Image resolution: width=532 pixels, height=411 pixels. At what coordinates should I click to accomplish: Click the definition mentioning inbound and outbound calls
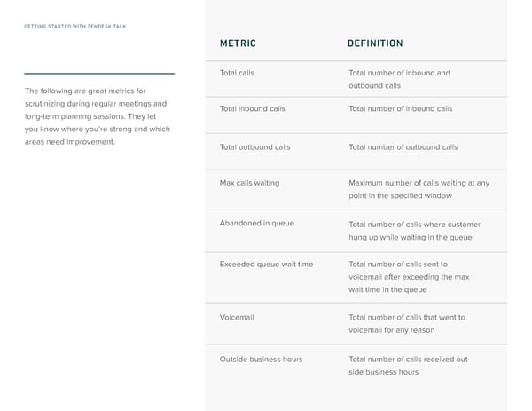[399, 79]
